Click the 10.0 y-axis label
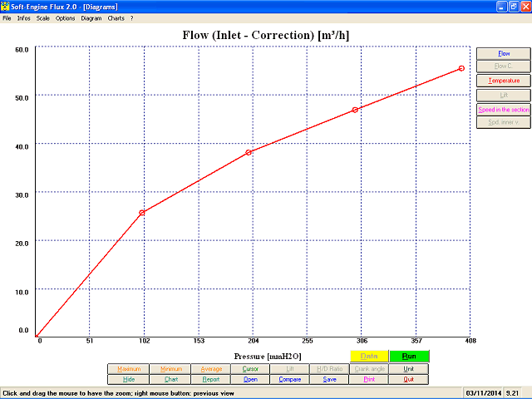This screenshot has width=532, height=399. click(x=22, y=292)
